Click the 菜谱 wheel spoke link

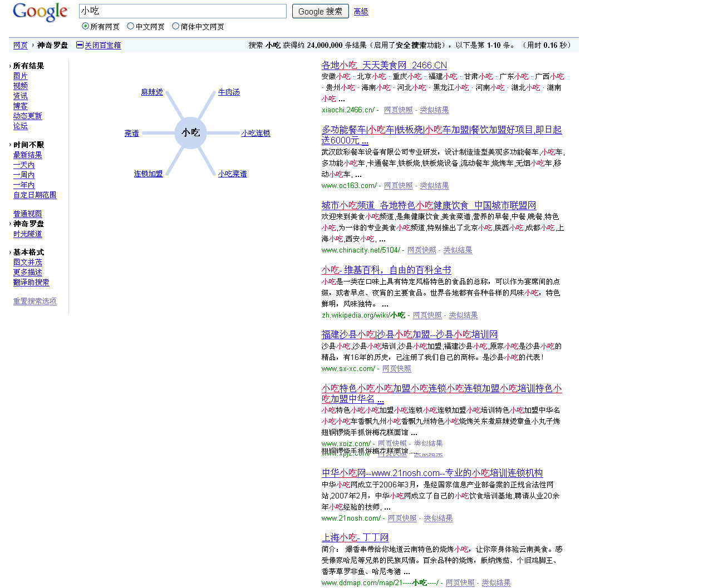pos(131,134)
